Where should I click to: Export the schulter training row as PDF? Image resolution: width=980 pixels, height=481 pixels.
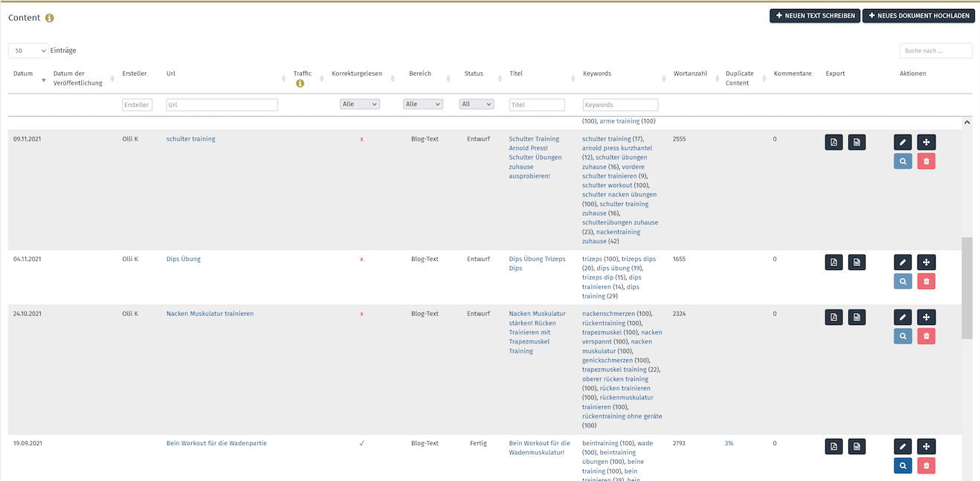[x=834, y=142]
